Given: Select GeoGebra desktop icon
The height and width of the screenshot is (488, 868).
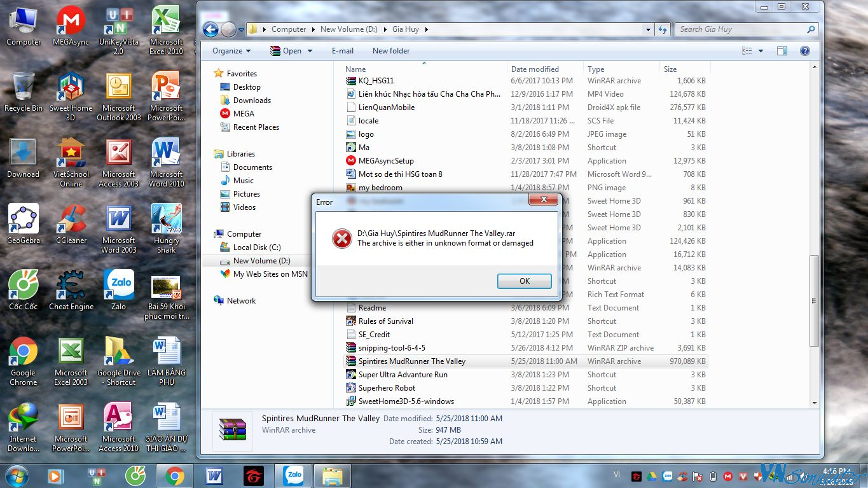Looking at the screenshot, I should point(24,225).
